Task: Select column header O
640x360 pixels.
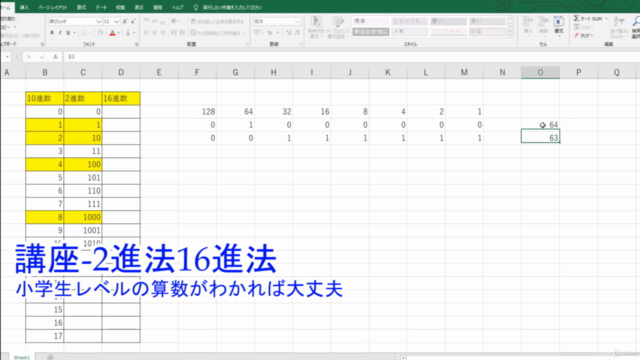Action: click(540, 72)
